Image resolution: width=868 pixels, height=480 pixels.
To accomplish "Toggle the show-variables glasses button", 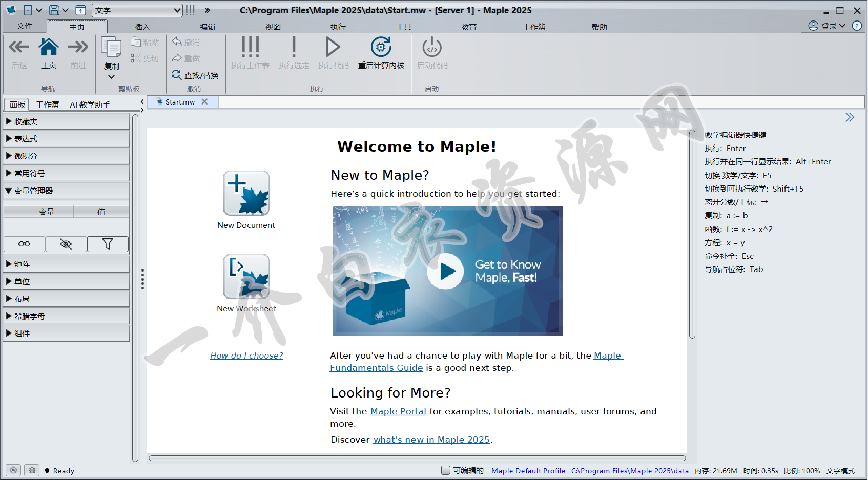I will [x=24, y=244].
